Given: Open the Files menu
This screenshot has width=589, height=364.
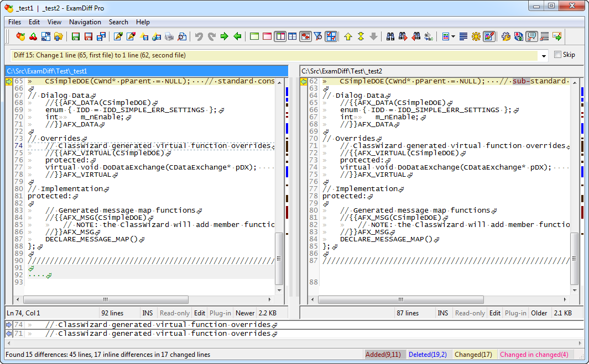Looking at the screenshot, I should [14, 22].
